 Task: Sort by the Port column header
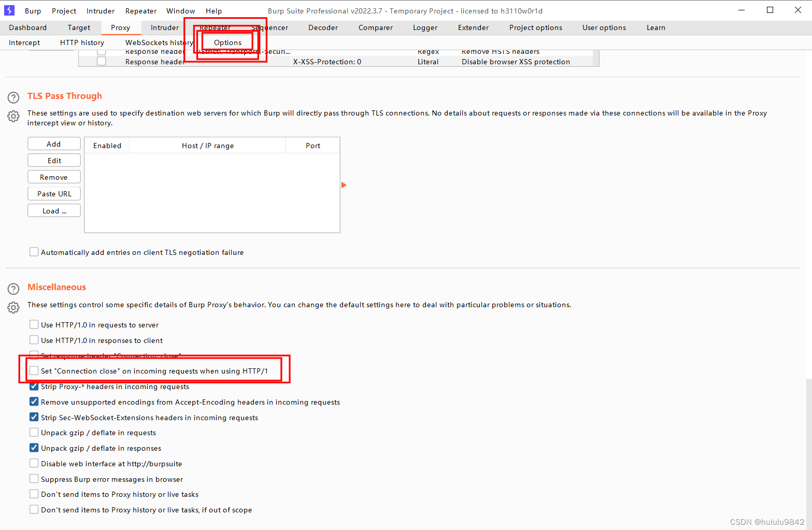(x=312, y=146)
